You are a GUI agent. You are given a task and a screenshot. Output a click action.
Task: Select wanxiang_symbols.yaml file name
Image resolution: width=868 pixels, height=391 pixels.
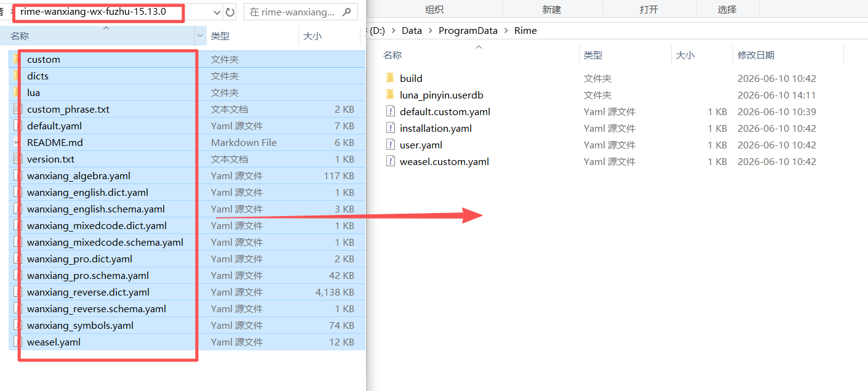[80, 325]
